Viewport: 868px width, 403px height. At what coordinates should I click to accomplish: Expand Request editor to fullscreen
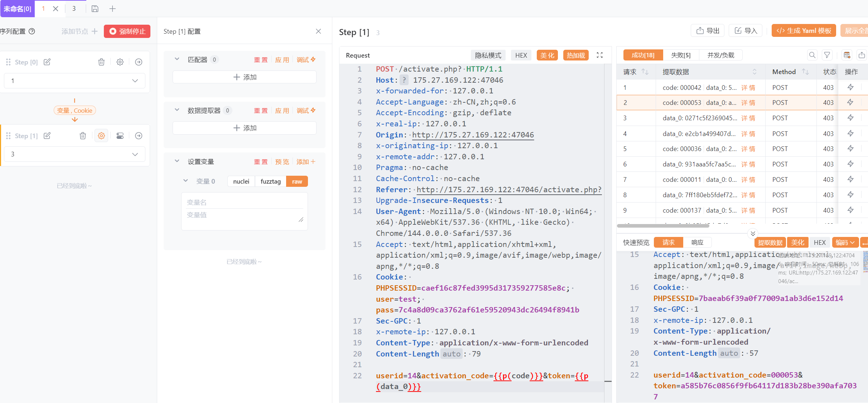click(600, 55)
